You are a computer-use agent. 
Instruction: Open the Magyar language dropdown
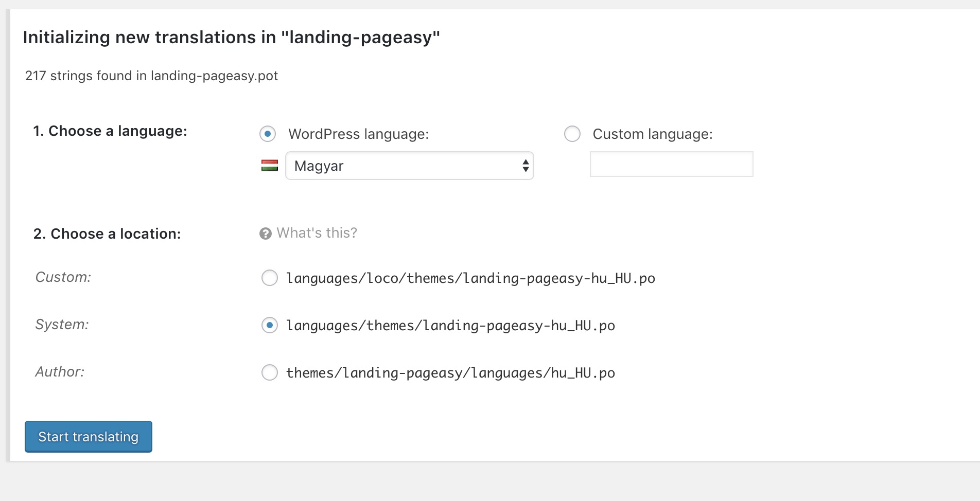tap(410, 166)
